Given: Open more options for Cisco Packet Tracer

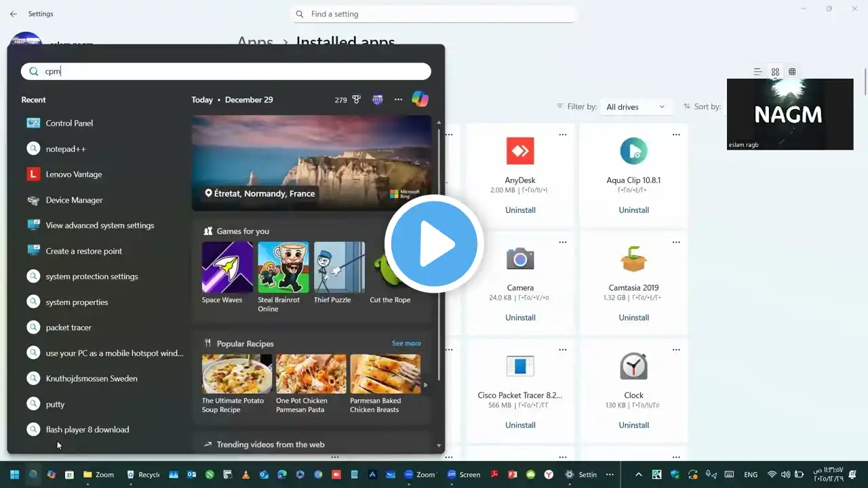Looking at the screenshot, I should pyautogui.click(x=563, y=350).
